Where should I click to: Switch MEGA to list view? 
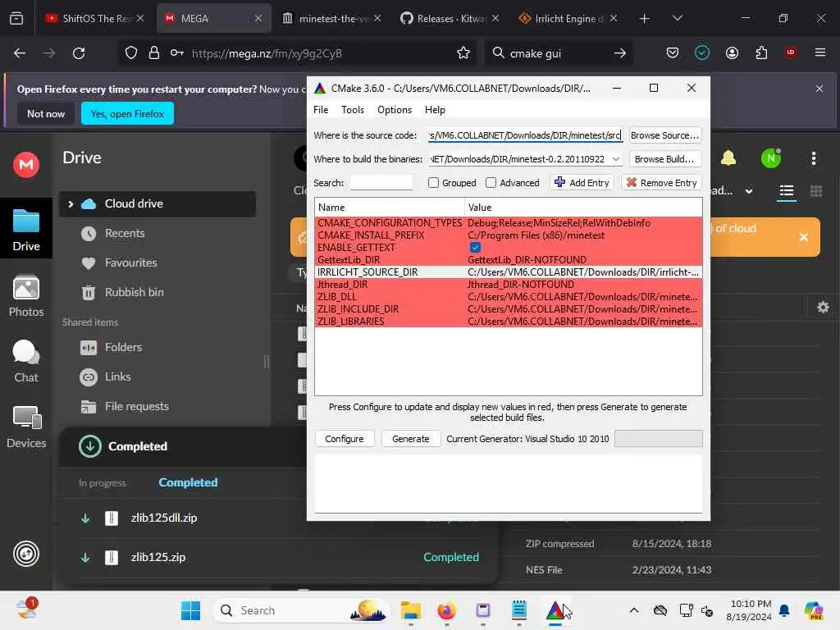coord(786,191)
